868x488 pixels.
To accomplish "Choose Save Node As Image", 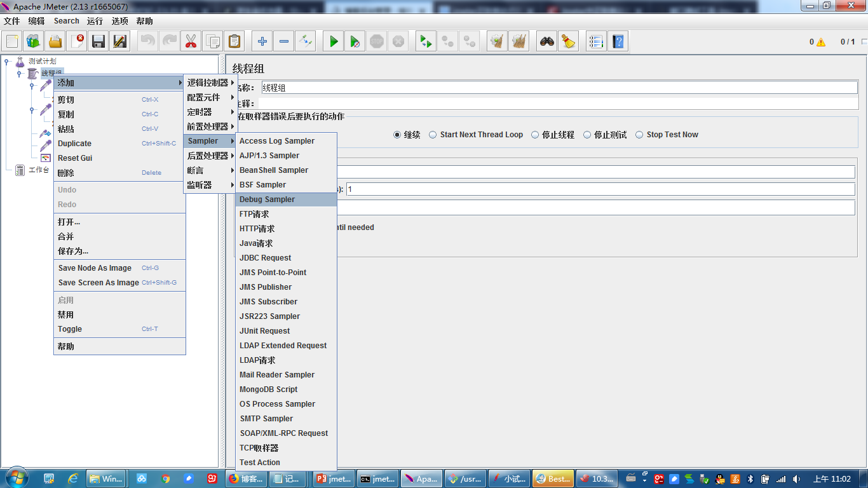I will tap(119, 268).
